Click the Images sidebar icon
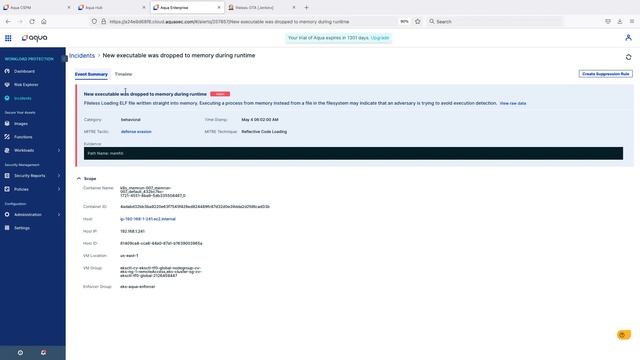This screenshot has width=640, height=360. pos(7,123)
